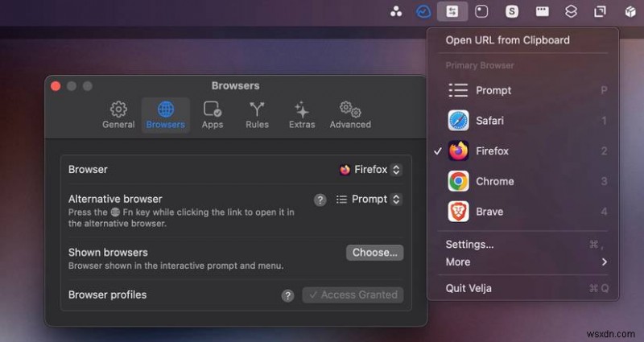This screenshot has height=342, width=644.
Task: Click the rounded square dot menu bar icon
Action: [x=481, y=11]
